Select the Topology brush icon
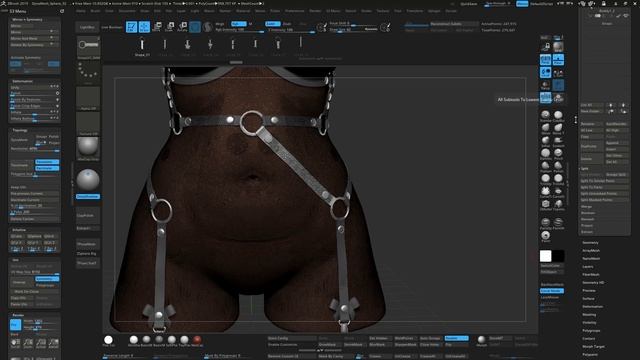 pyautogui.click(x=558, y=204)
